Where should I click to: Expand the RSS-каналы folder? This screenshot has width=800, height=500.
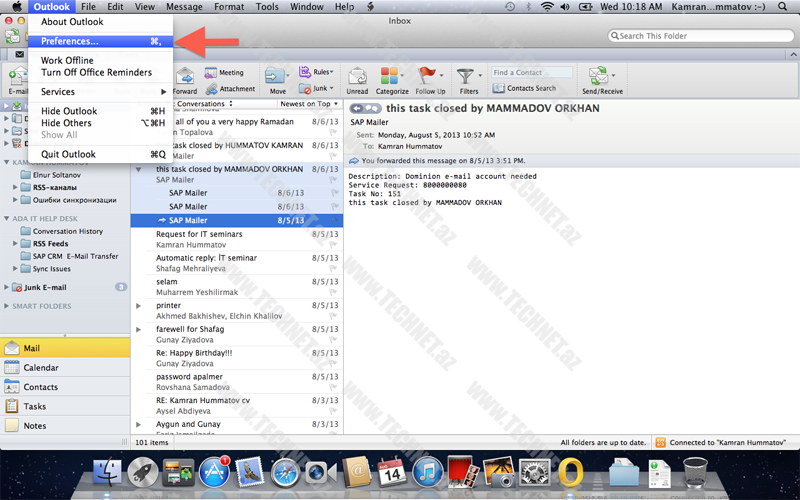click(15, 187)
